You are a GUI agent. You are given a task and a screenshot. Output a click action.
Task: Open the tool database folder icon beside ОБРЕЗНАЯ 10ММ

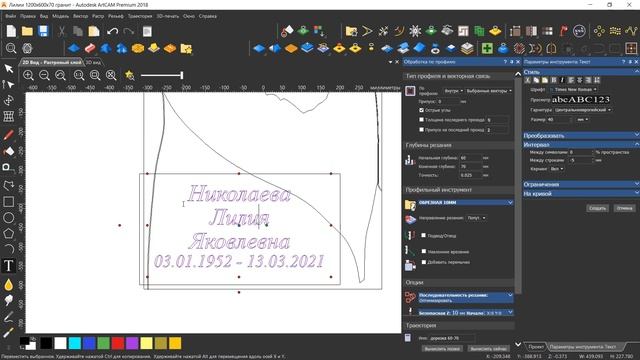click(x=410, y=204)
